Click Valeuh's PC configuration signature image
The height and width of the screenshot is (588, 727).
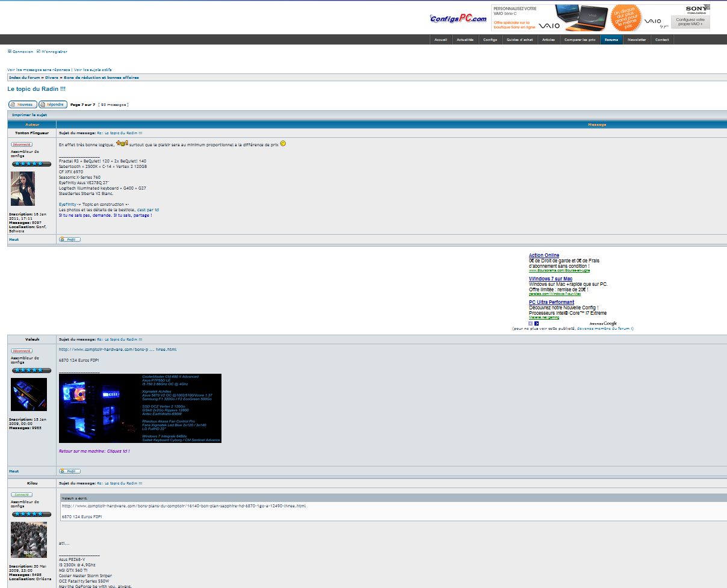pos(140,408)
